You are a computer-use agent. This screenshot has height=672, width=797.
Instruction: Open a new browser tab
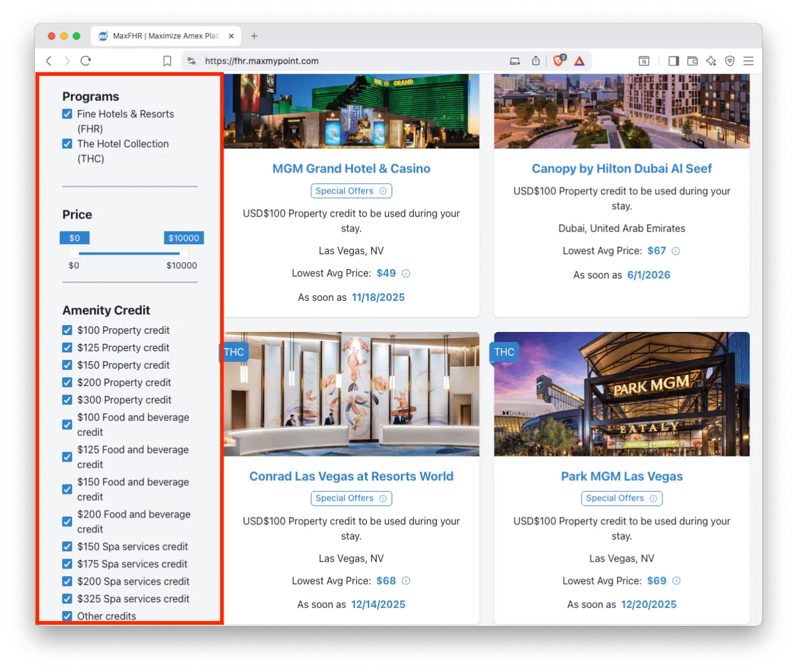(254, 35)
